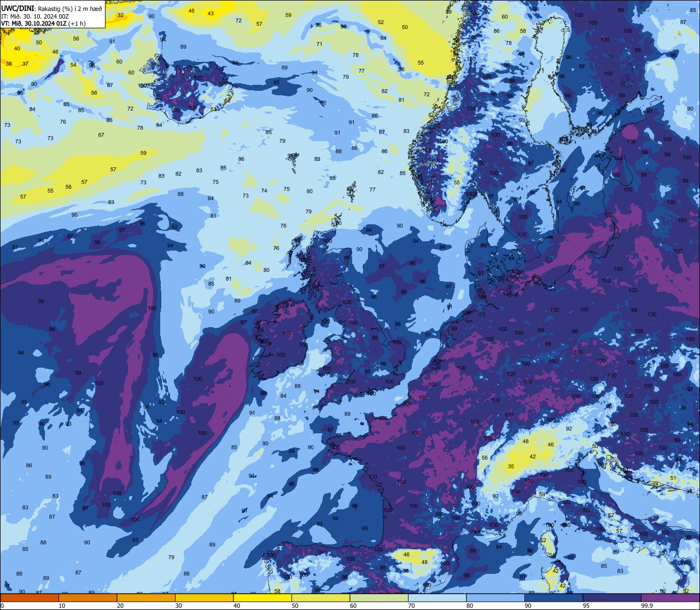Viewport: 700px width, 610px height.
Task: Click the 95–99.9 dark navy legend swatch
Action: [x=612, y=597]
